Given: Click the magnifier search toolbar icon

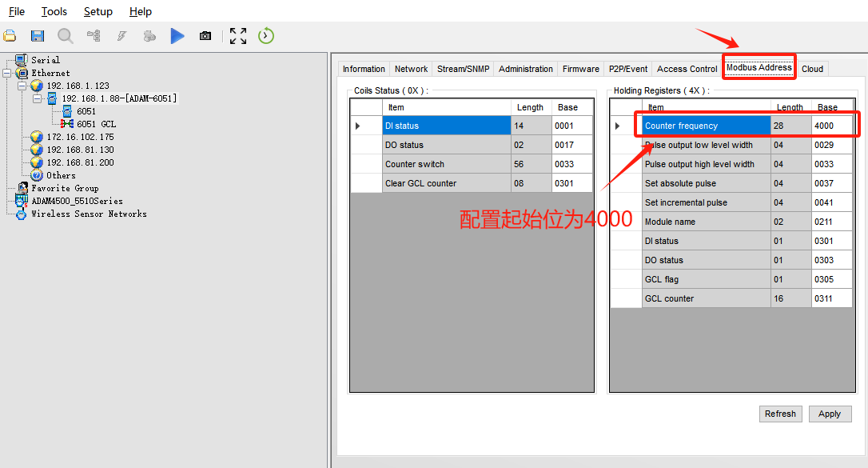Looking at the screenshot, I should pos(66,36).
